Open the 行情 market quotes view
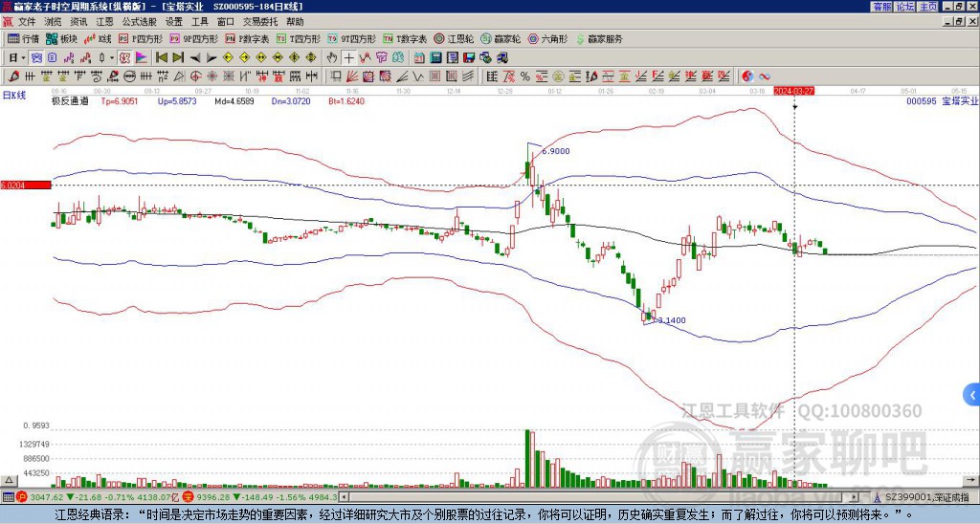This screenshot has width=980, height=524. pos(23,38)
